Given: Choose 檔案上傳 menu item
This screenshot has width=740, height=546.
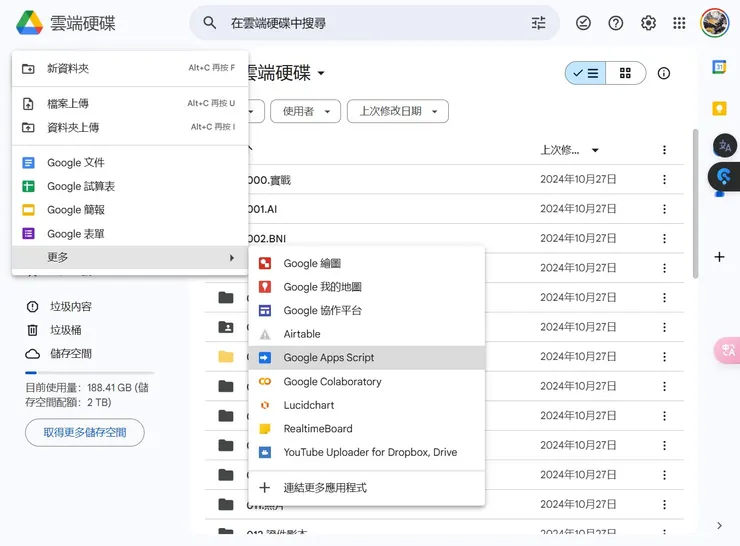Looking at the screenshot, I should (130, 103).
